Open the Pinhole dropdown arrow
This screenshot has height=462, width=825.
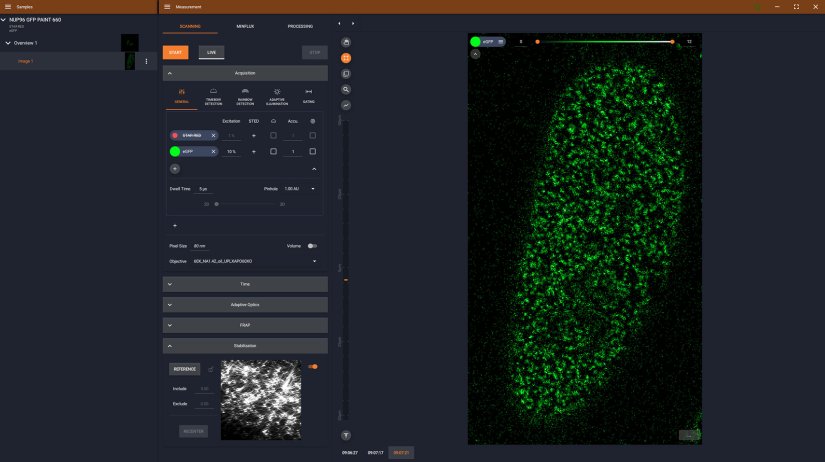pyautogui.click(x=313, y=189)
